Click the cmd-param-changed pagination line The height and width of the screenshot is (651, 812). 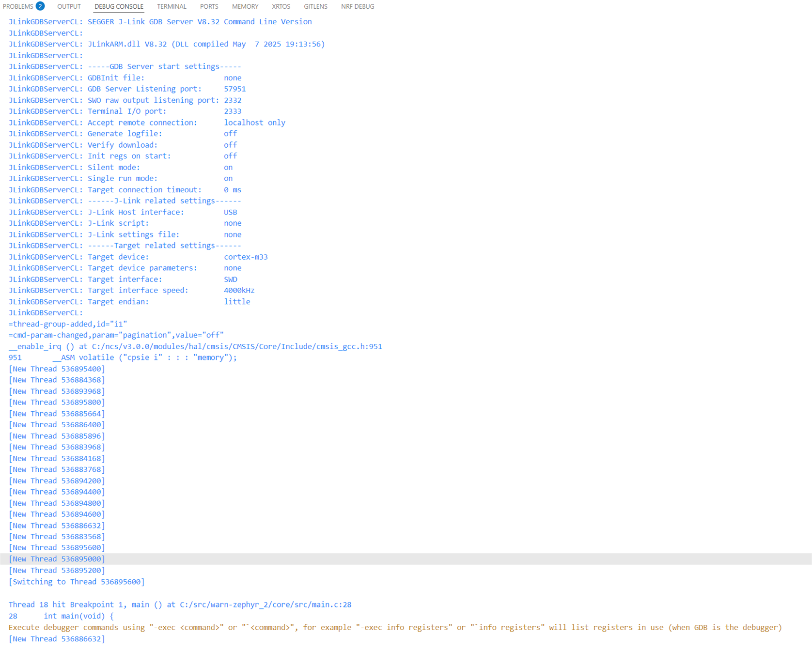pyautogui.click(x=116, y=335)
